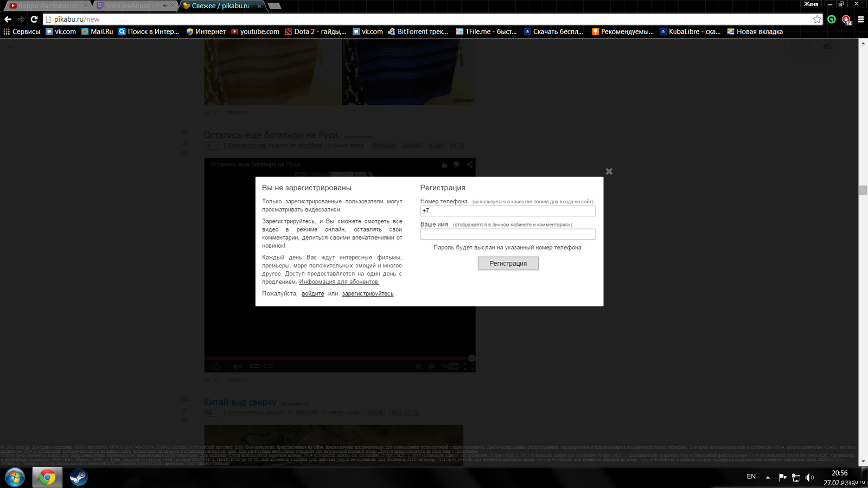
Task: Click the volume speaker tray icon
Action: tap(809, 477)
